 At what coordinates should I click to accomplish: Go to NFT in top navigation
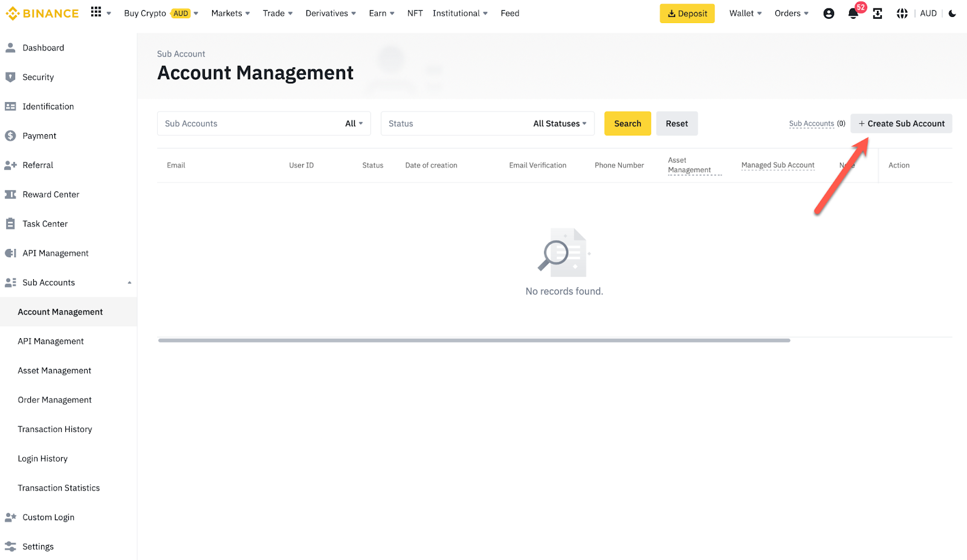pos(415,13)
